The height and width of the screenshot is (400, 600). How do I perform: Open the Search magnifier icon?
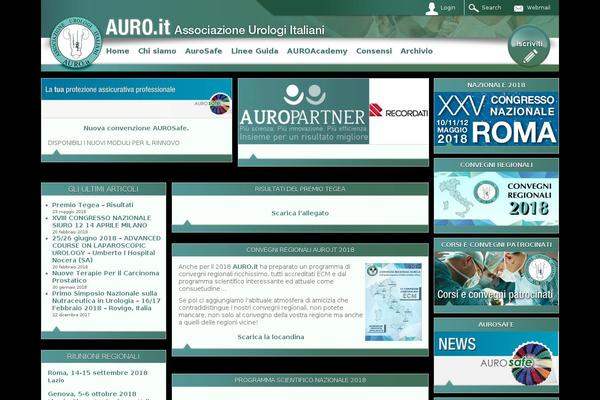point(473,8)
